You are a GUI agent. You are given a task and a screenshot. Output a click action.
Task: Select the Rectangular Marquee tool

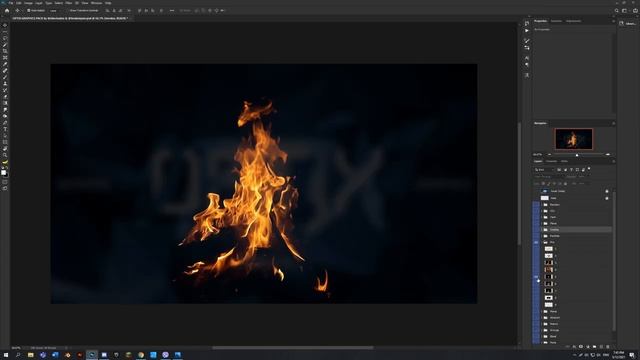click(5, 31)
